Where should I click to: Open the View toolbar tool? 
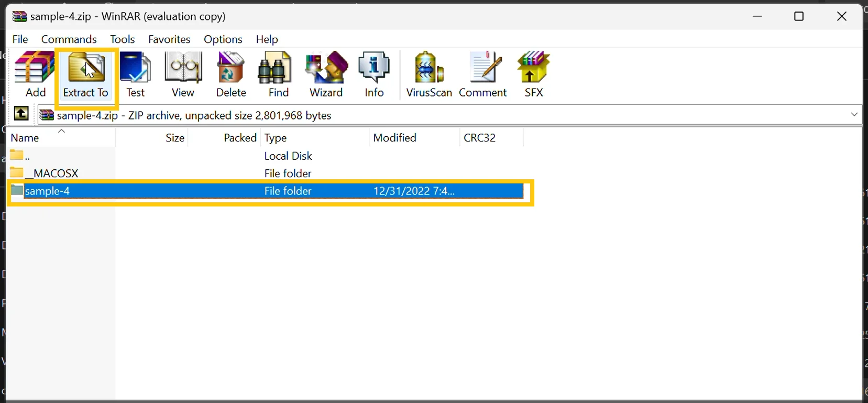pos(183,74)
